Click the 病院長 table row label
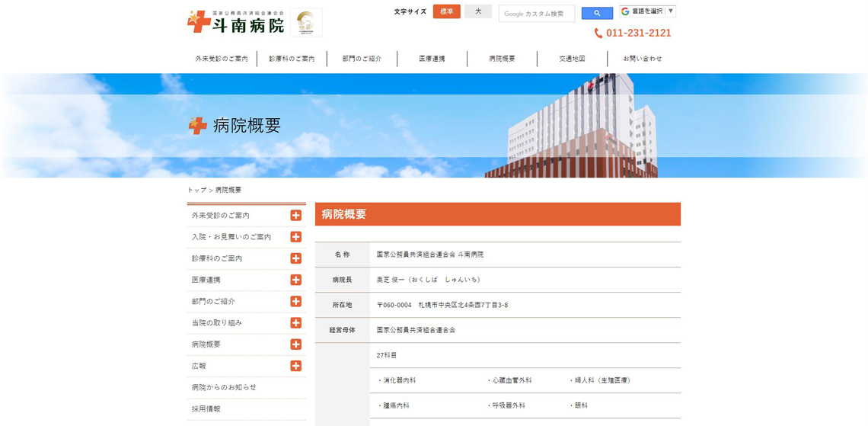Image resolution: width=868 pixels, height=426 pixels. pyautogui.click(x=342, y=280)
